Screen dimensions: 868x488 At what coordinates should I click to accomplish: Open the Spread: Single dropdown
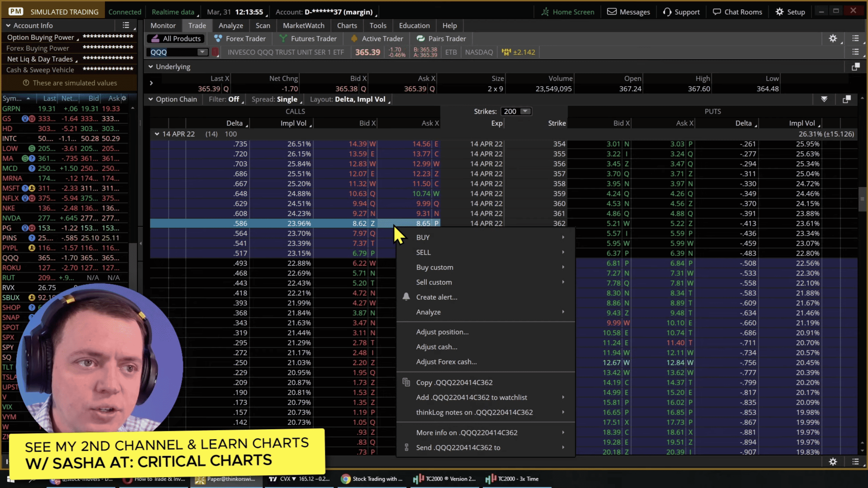point(277,99)
